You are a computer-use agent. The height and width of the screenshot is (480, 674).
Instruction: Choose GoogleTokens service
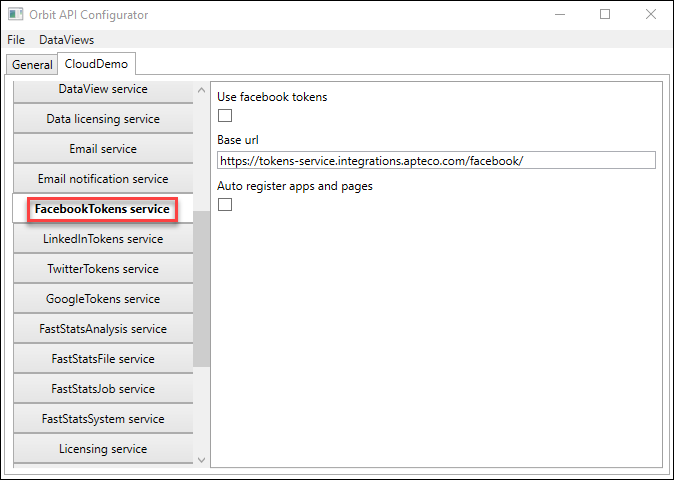click(x=103, y=299)
